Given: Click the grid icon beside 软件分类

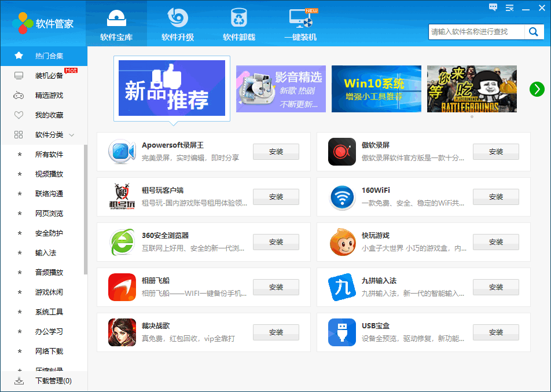Looking at the screenshot, I should (19, 135).
